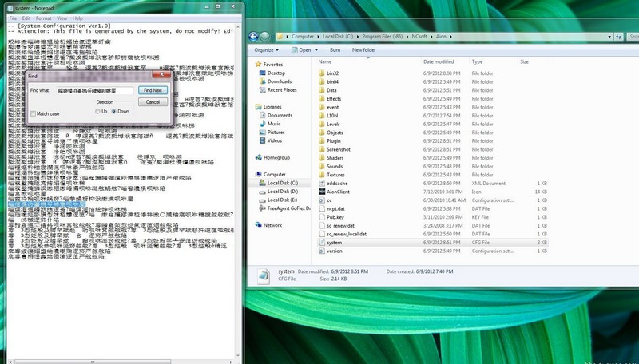Screen dimensions: 639x364
Task: Click the Find what text field
Action: pos(94,90)
